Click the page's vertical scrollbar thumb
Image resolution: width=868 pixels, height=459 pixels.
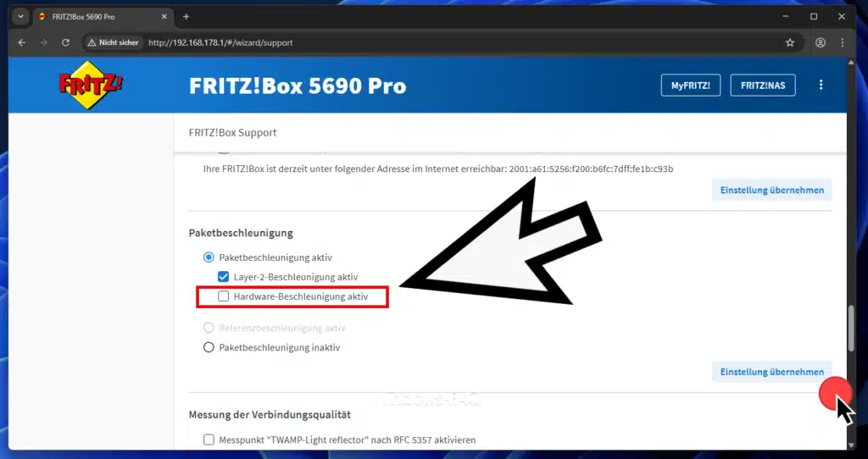[852, 328]
